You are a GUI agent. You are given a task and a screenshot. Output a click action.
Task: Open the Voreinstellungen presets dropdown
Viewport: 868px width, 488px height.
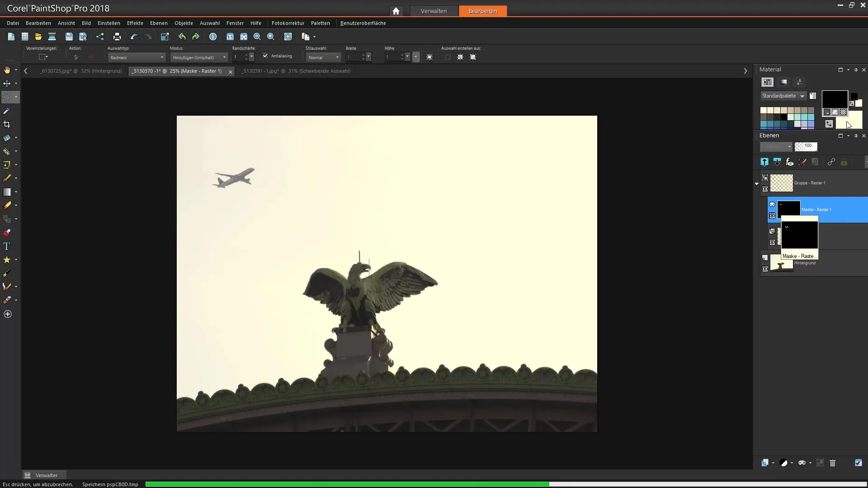coord(43,57)
